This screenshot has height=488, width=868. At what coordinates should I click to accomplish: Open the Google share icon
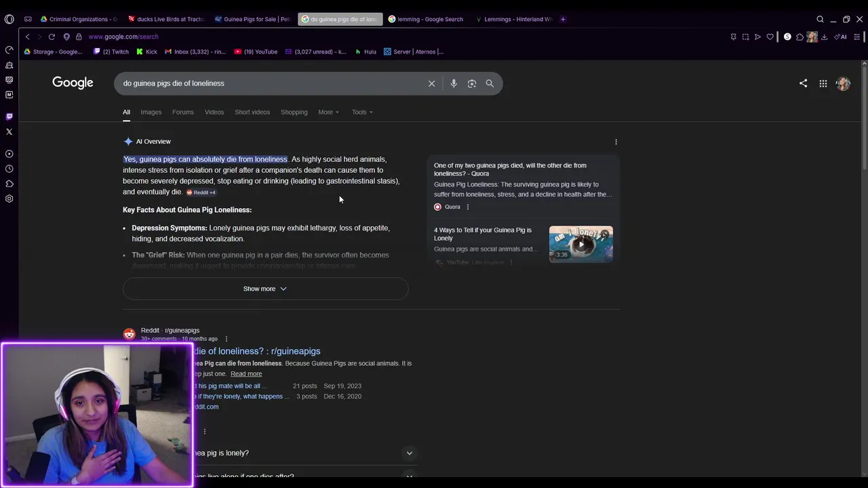[x=803, y=83]
